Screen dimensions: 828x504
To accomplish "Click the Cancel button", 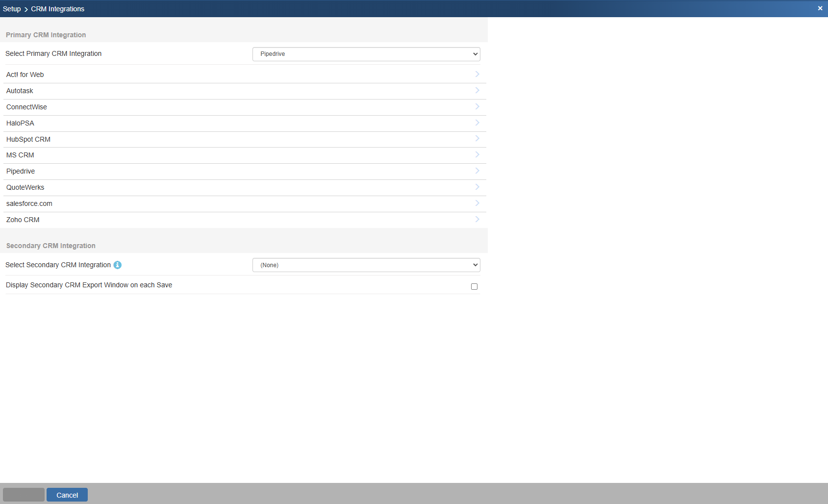I will pyautogui.click(x=67, y=495).
